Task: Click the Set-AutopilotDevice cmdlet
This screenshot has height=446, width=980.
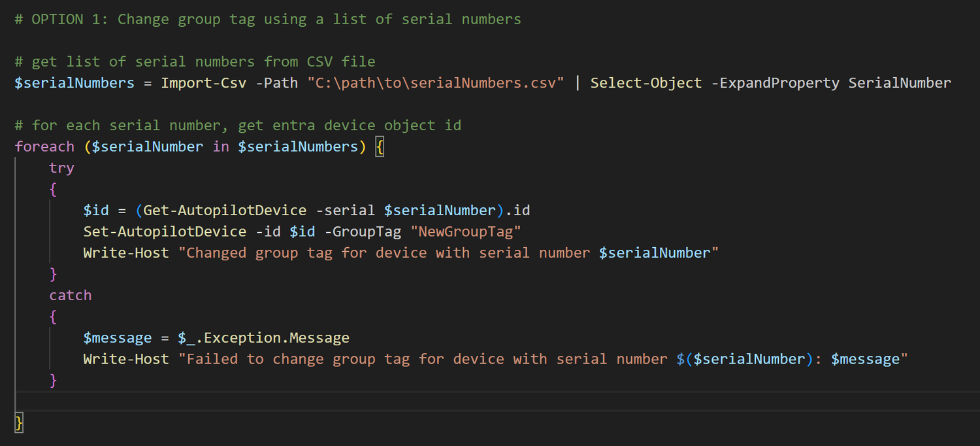Action: (x=165, y=232)
